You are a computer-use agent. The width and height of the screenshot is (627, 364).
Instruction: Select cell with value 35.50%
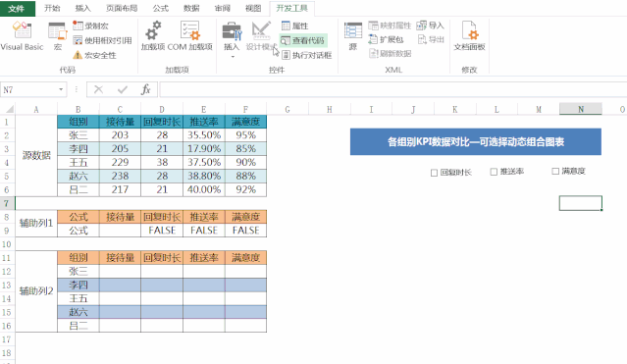(204, 135)
